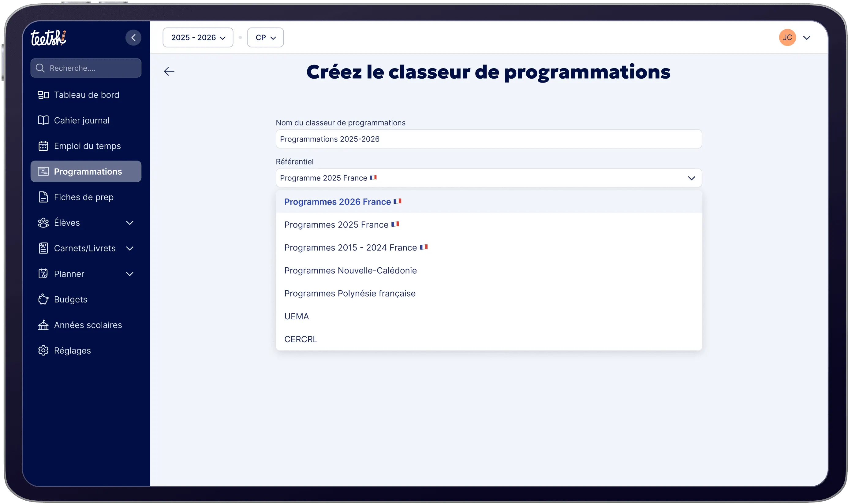Choose Programmes Polynésie française

pyautogui.click(x=488, y=293)
